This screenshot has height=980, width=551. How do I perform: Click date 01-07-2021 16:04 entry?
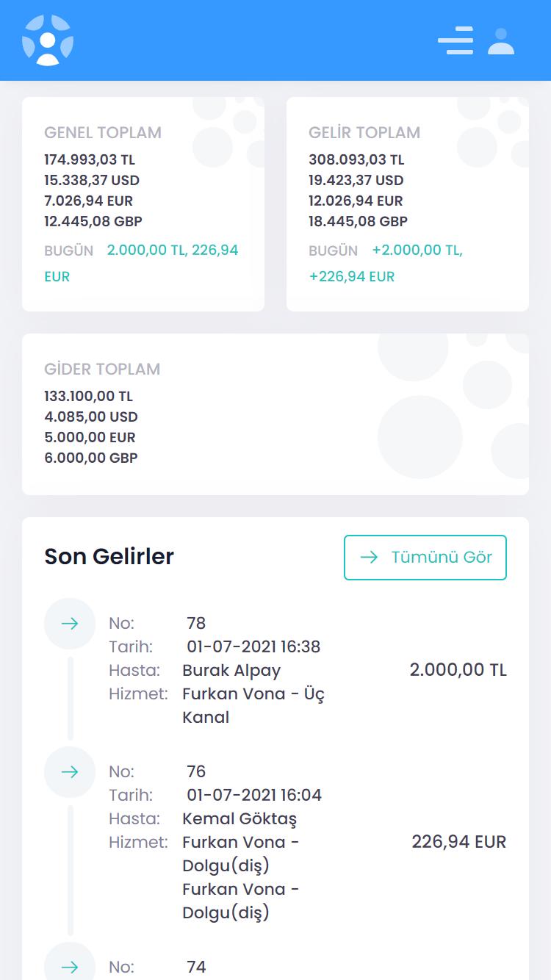click(x=254, y=796)
